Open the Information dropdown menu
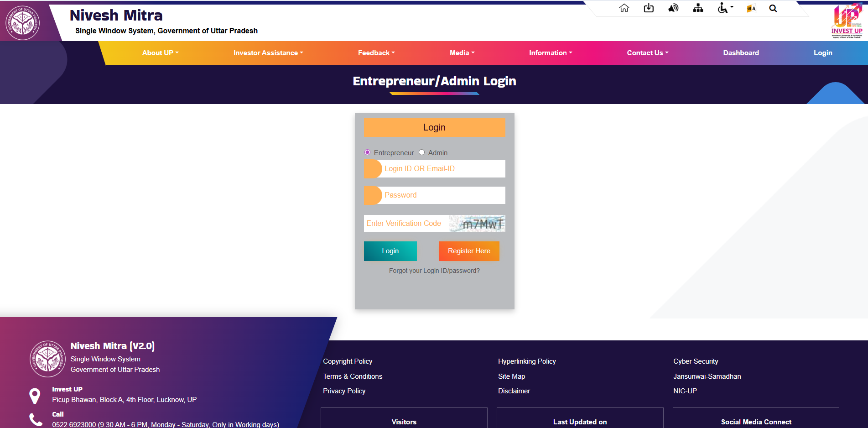 (550, 53)
